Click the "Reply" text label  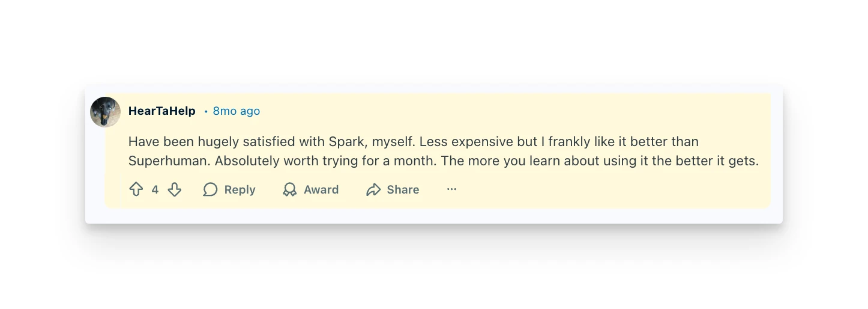coord(240,190)
